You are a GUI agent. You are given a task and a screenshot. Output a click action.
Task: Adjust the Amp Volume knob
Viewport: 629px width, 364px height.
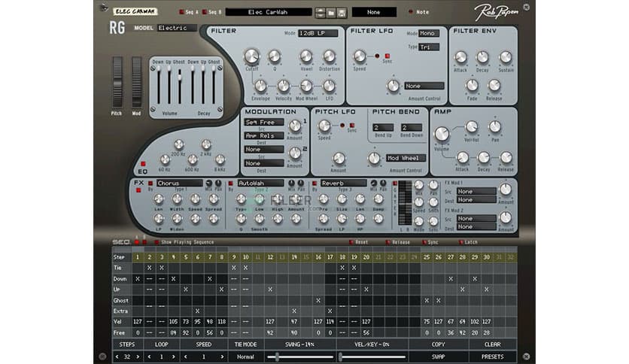click(x=442, y=135)
